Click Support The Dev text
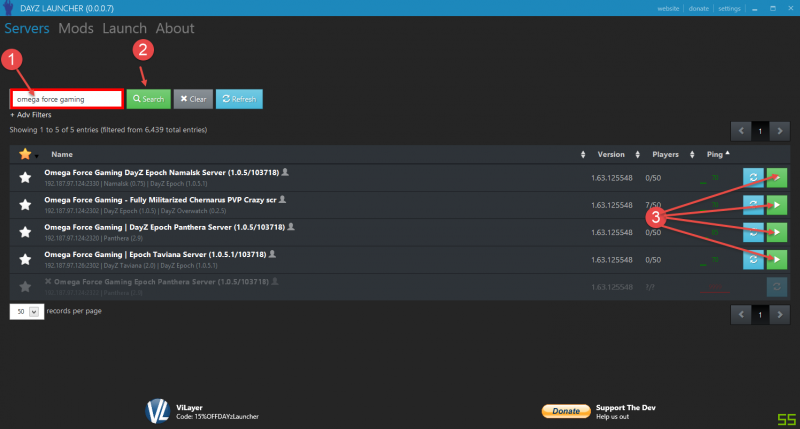The height and width of the screenshot is (429, 800). [626, 408]
